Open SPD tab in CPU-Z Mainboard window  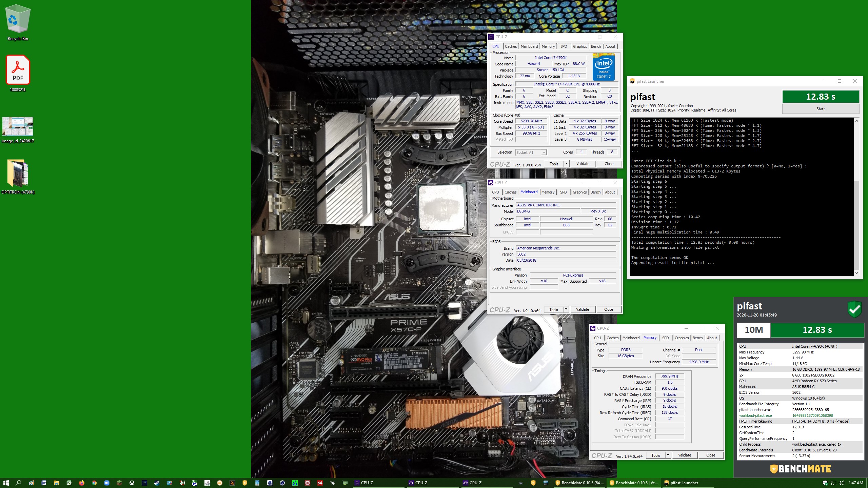pyautogui.click(x=563, y=192)
